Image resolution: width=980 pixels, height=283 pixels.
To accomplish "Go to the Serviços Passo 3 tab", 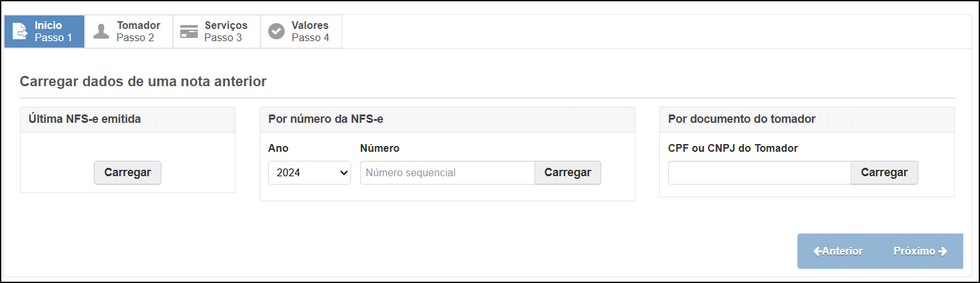I will pos(217,32).
